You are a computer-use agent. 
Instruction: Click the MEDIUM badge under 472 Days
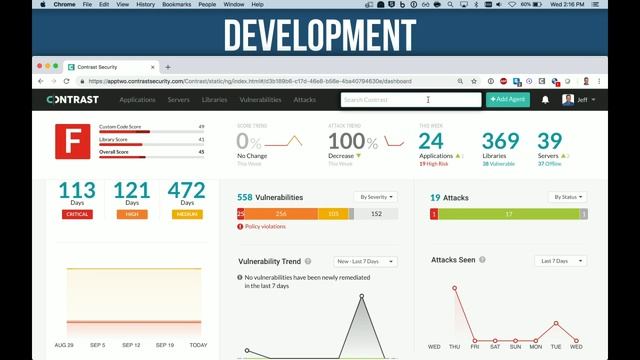coord(187,214)
